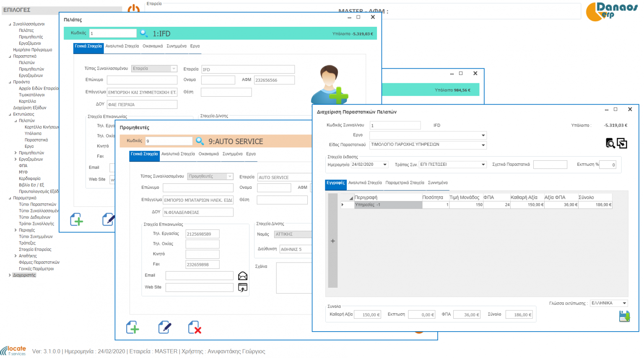Switch to Παραμετρικά Στοιχεία tab in invoice

405,183
